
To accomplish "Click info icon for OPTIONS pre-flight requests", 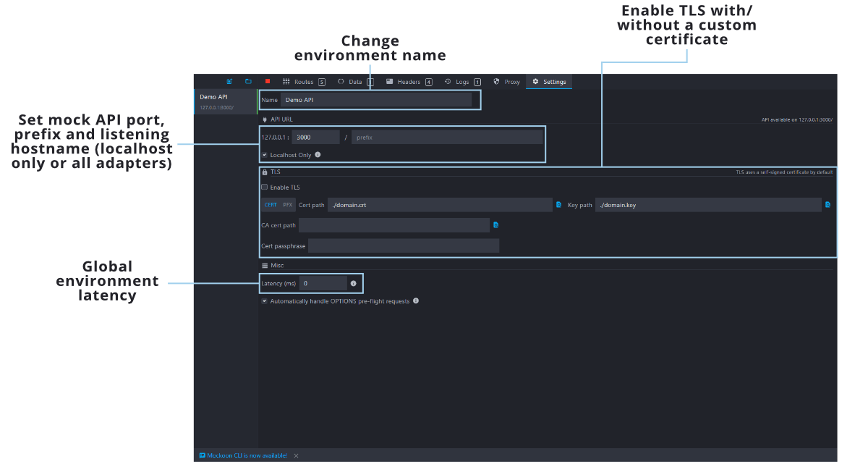I will tap(416, 301).
